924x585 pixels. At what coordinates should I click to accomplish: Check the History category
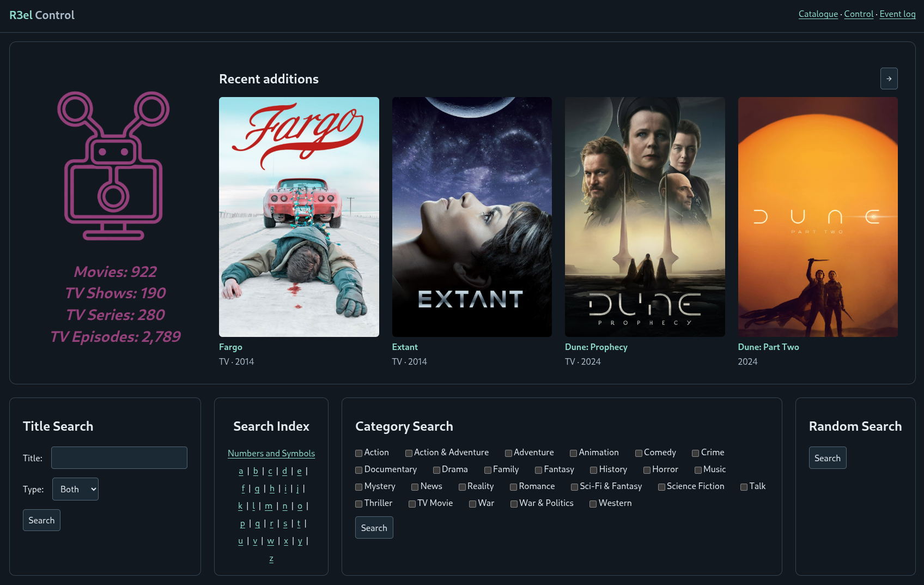pyautogui.click(x=593, y=470)
